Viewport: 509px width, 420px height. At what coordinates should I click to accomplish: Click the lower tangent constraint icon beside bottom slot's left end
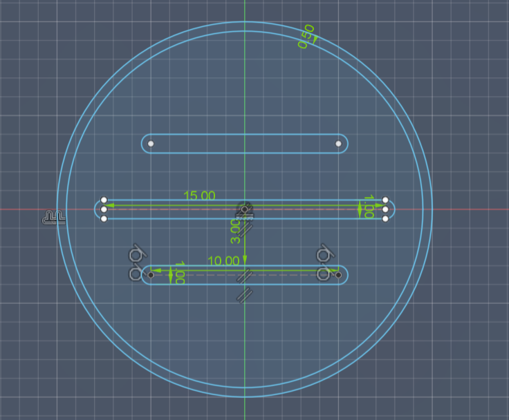click(x=136, y=274)
